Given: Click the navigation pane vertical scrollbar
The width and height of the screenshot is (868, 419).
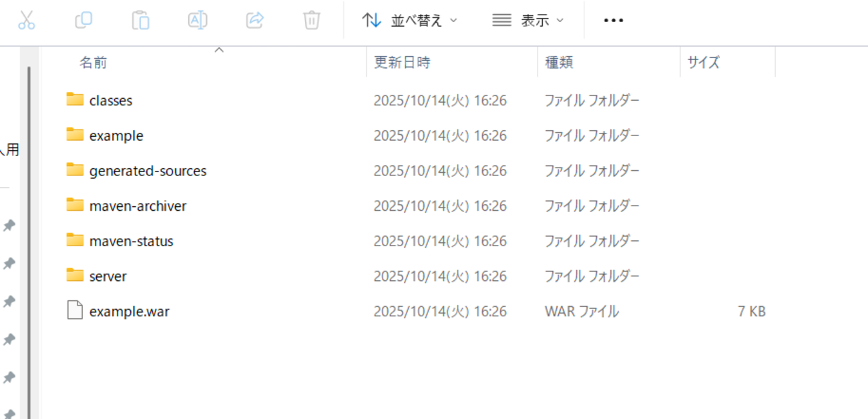Looking at the screenshot, I should click(x=29, y=240).
